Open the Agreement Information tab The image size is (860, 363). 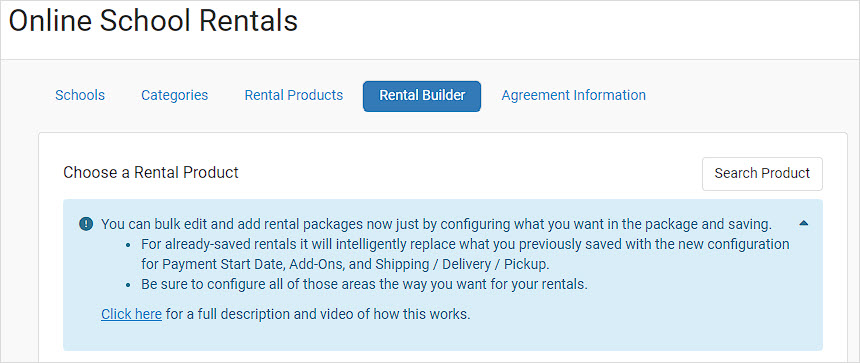[x=573, y=95]
